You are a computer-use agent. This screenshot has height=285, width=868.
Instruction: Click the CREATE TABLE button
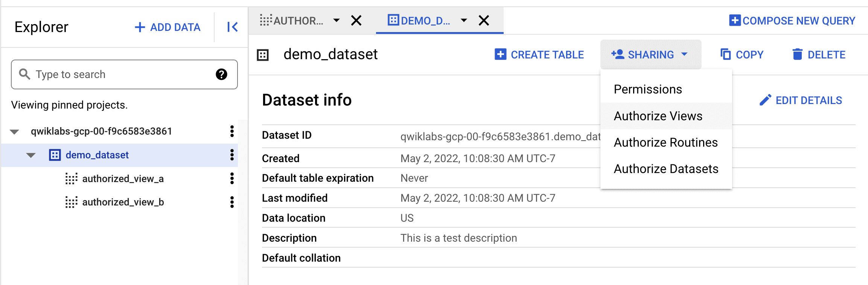pyautogui.click(x=539, y=55)
